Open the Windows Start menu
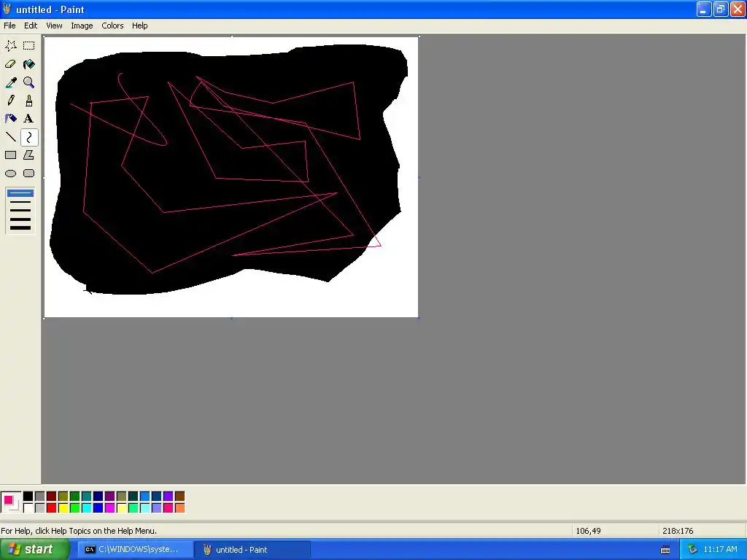 [35, 550]
